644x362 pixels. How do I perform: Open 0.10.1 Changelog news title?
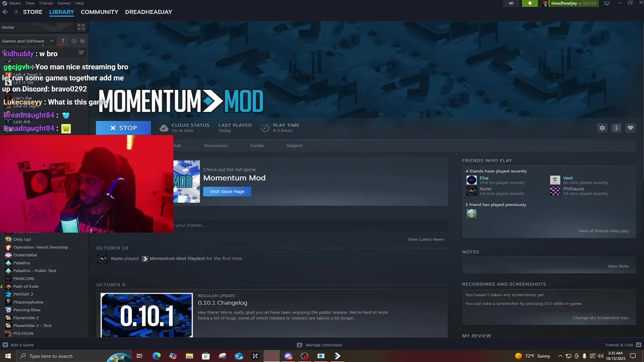(222, 303)
